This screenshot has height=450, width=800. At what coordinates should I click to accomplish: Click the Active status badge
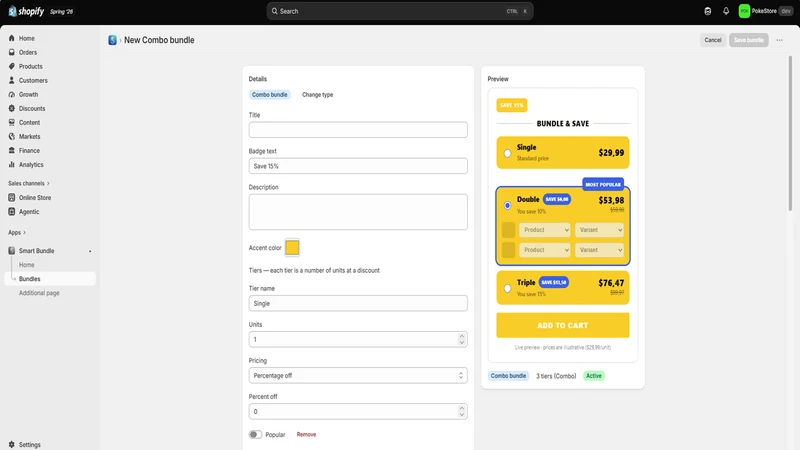593,376
